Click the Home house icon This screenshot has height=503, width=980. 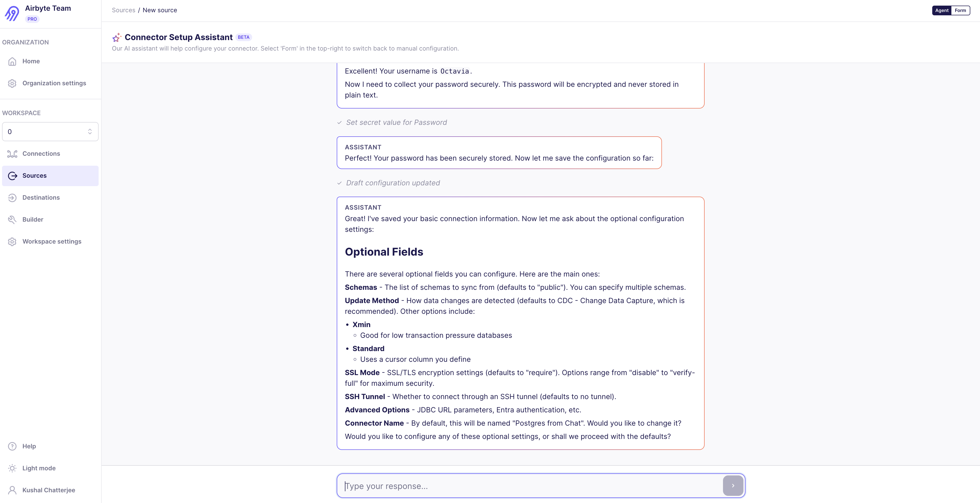point(12,61)
